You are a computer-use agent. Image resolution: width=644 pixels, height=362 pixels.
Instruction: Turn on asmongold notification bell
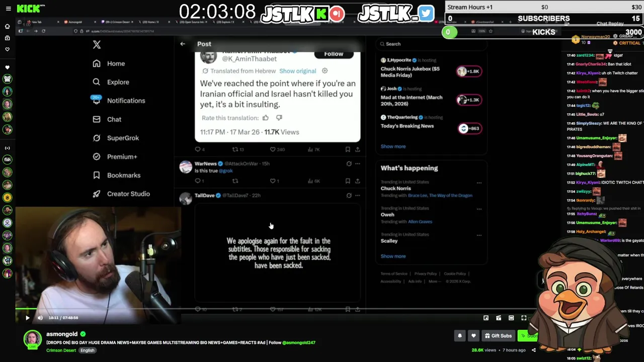click(x=460, y=336)
